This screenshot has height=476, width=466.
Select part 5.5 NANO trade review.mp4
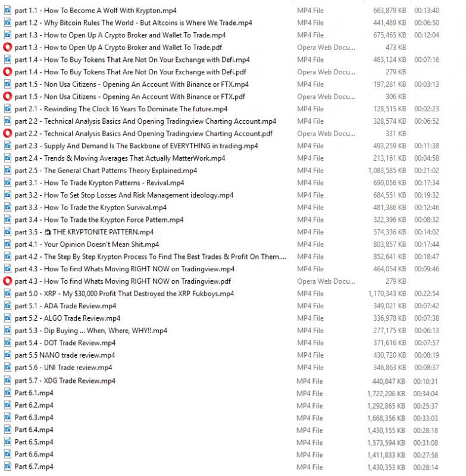pyautogui.click(x=65, y=355)
